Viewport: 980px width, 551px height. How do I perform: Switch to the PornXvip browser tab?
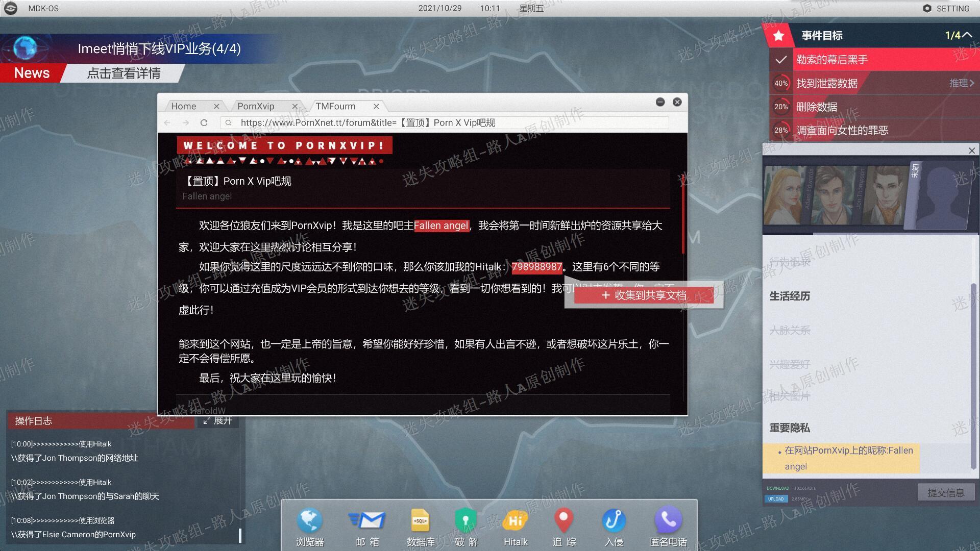point(256,106)
